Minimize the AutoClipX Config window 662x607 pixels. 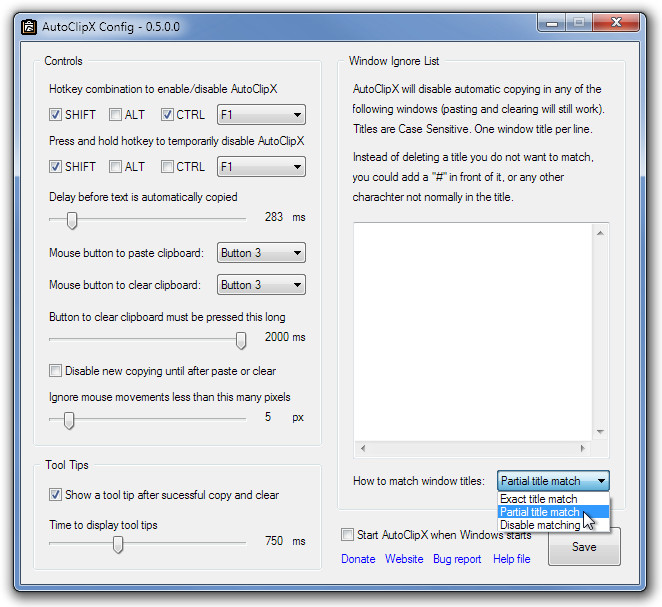(552, 23)
